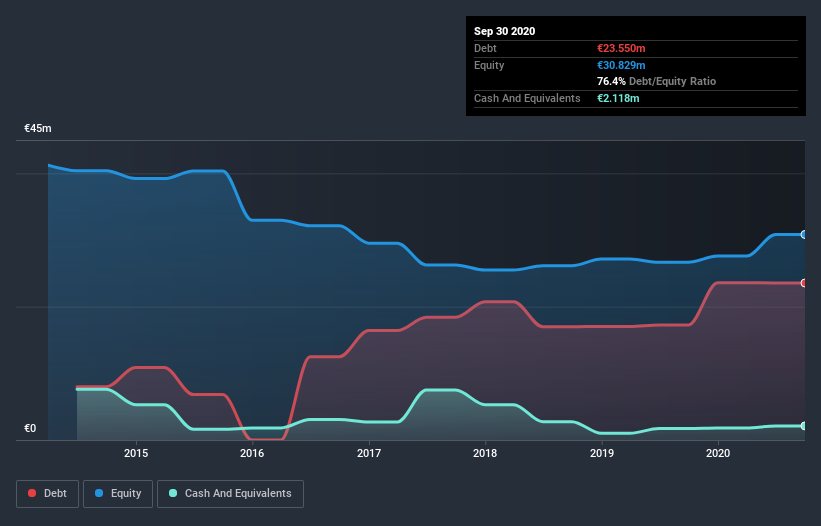Click the 2017 x-axis label
821x526 pixels.
coord(369,453)
